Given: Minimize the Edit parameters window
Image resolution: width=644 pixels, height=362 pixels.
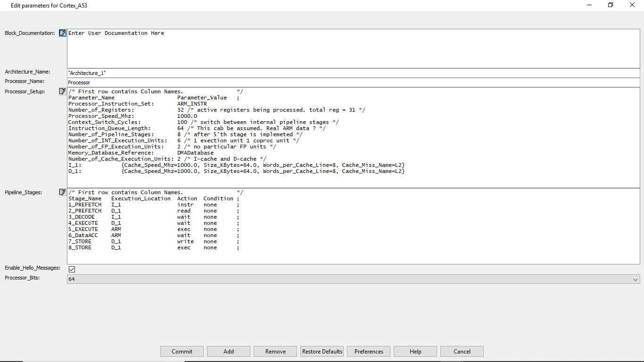Looking at the screenshot, I should tap(589, 5).
